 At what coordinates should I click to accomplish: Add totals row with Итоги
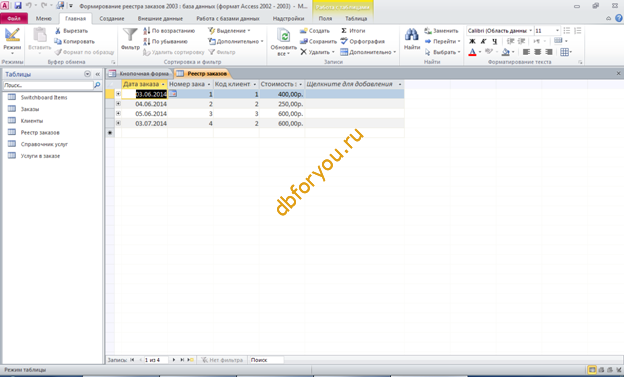tap(353, 31)
